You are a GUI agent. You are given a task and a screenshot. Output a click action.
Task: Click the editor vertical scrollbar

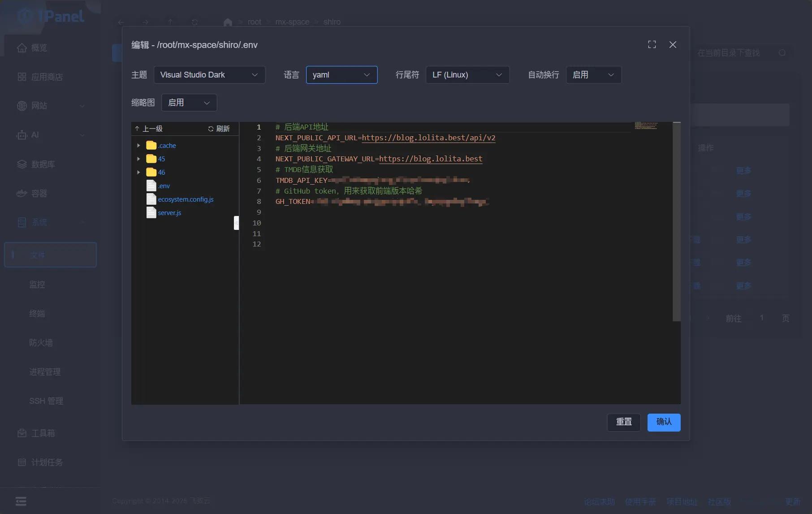[x=677, y=221]
